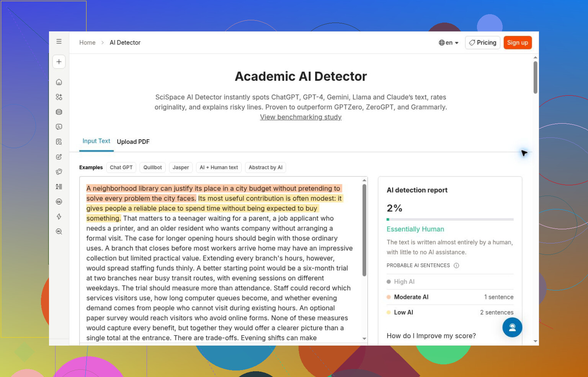This screenshot has height=377, width=588.
Task: Switch to the Upload PDF tab
Action: tap(133, 142)
